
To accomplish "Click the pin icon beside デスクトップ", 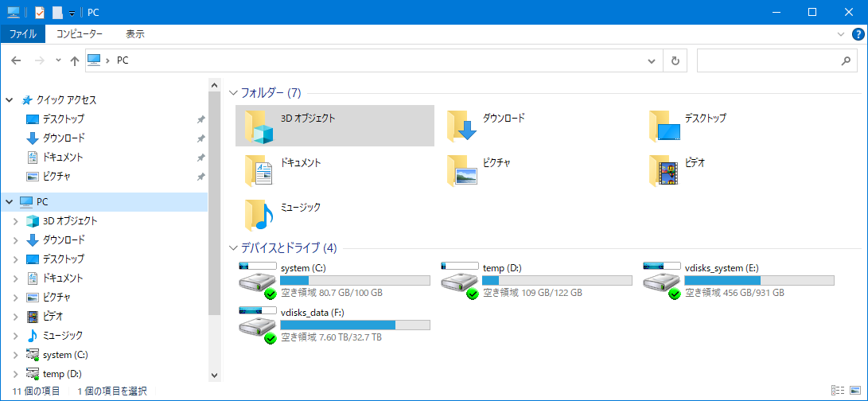I will click(x=201, y=119).
